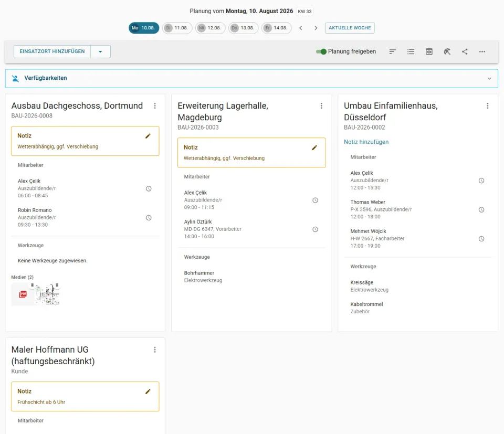Open options menu for Ausbau Dachgeschoss card

tap(155, 105)
